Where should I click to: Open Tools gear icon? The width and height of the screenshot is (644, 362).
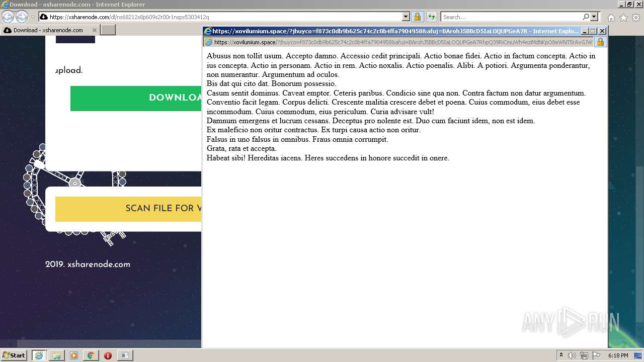pyautogui.click(x=636, y=18)
